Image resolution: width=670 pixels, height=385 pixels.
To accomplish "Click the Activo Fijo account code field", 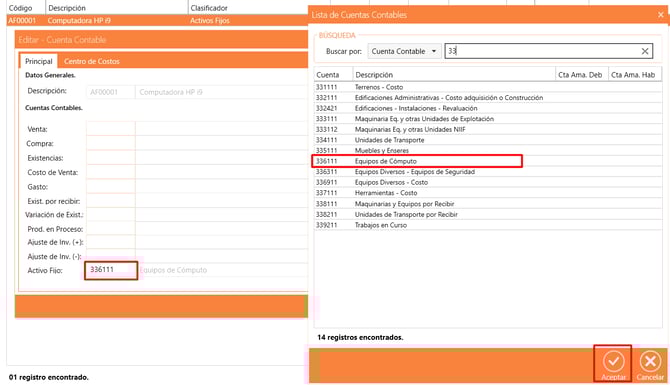I will (x=111, y=270).
